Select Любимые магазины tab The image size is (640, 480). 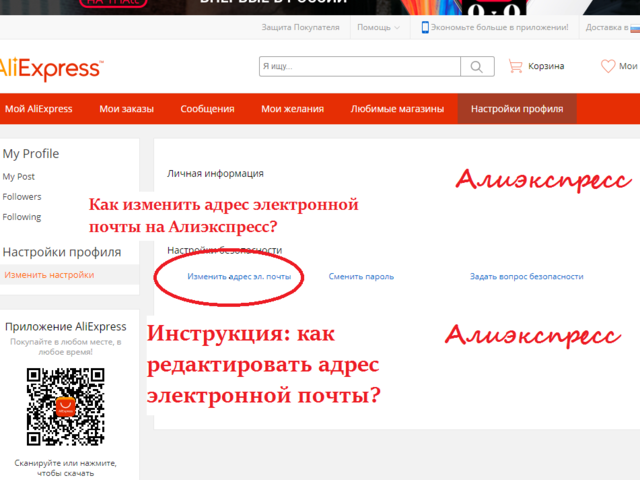(x=397, y=109)
